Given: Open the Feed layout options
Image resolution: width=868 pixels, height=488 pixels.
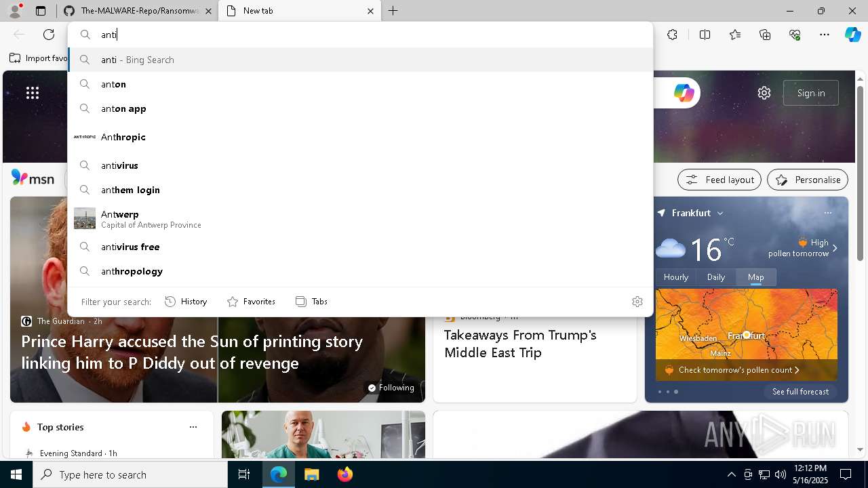Looking at the screenshot, I should click(719, 180).
